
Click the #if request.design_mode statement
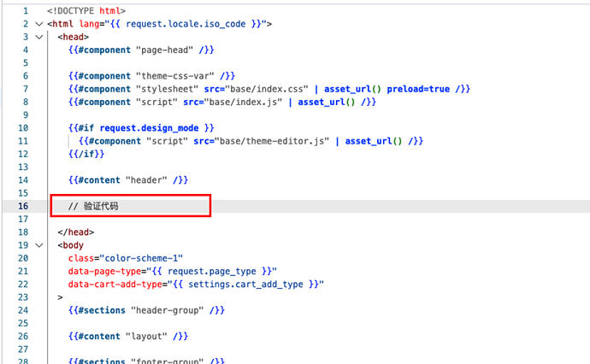click(x=141, y=128)
